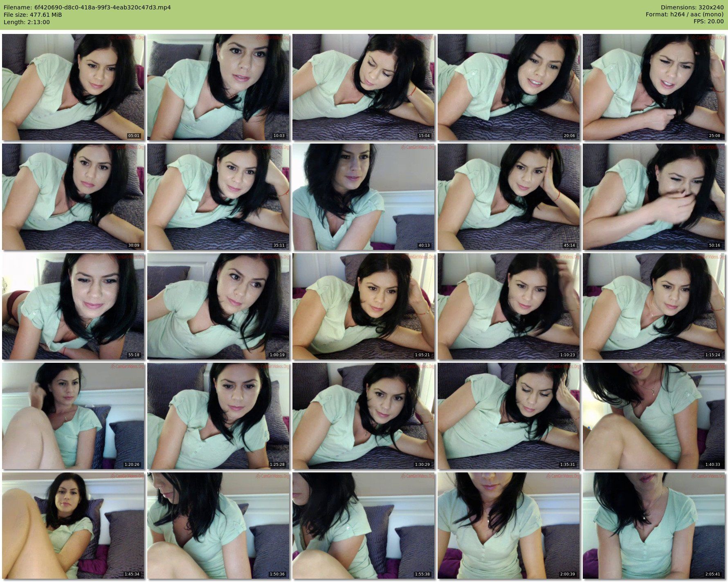
Task: Select the thumbnail timestamped 35:11
Action: click(218, 197)
